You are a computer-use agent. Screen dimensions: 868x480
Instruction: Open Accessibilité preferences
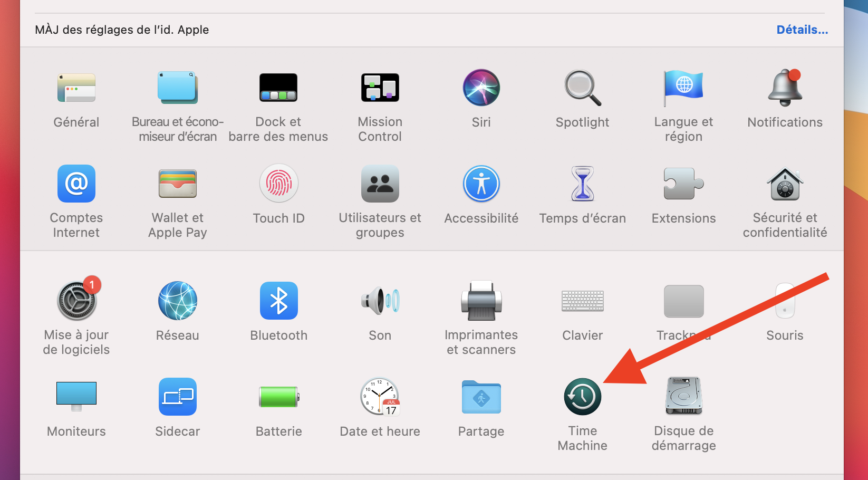tap(481, 184)
